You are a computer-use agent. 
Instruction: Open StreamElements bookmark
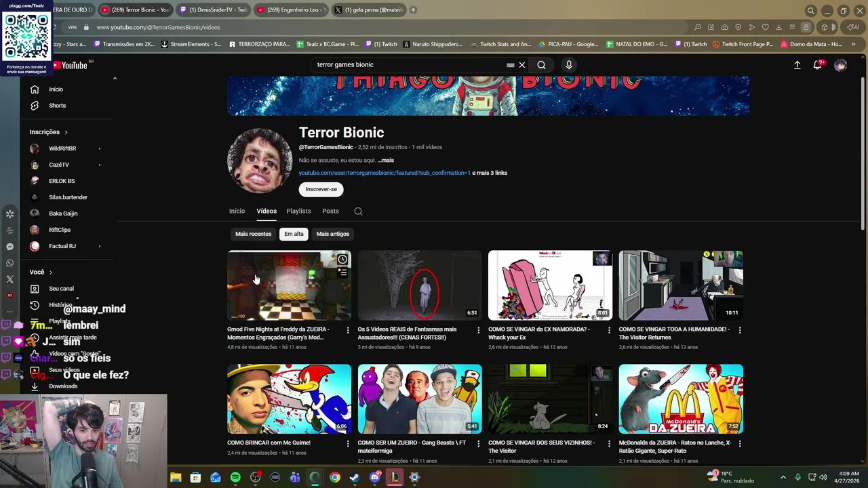pyautogui.click(x=191, y=45)
